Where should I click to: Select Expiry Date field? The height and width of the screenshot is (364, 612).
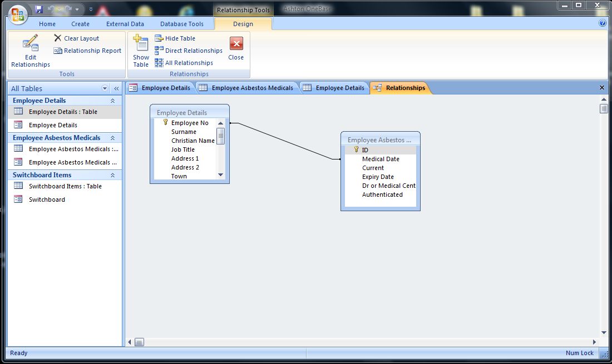(378, 177)
